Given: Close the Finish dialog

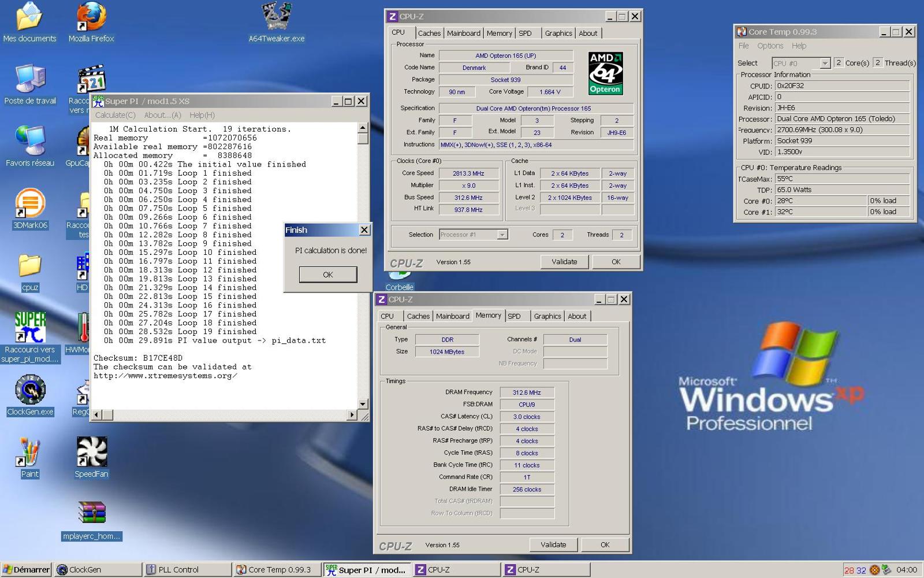Looking at the screenshot, I should click(364, 230).
